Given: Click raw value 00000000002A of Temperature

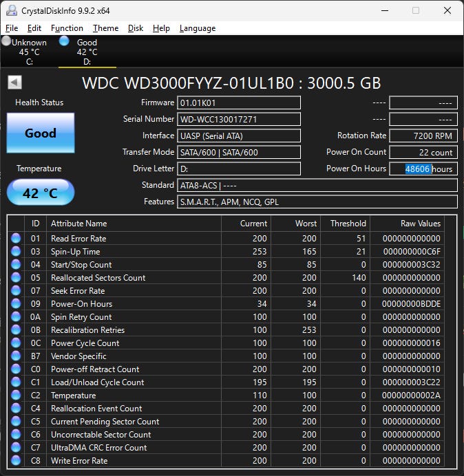Looking at the screenshot, I should pyautogui.click(x=411, y=395).
